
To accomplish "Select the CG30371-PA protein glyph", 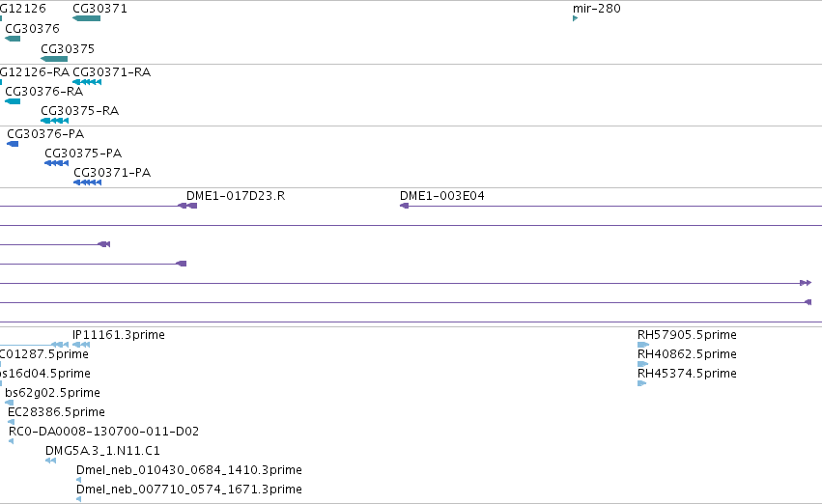I will click(88, 182).
